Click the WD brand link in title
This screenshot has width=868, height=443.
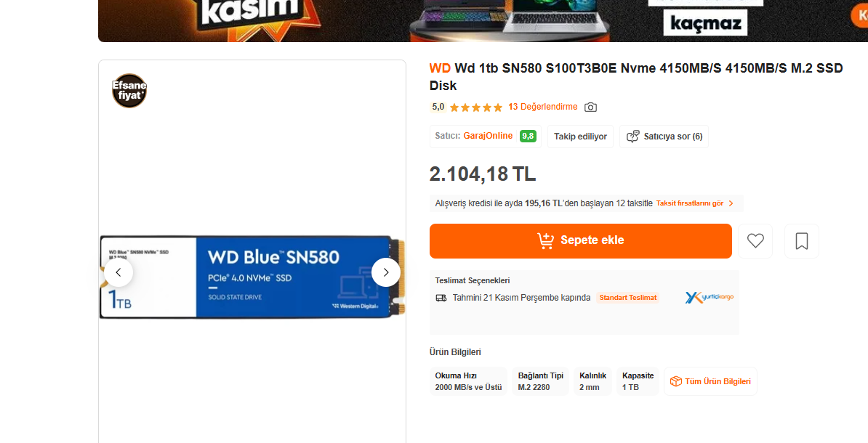click(x=440, y=68)
